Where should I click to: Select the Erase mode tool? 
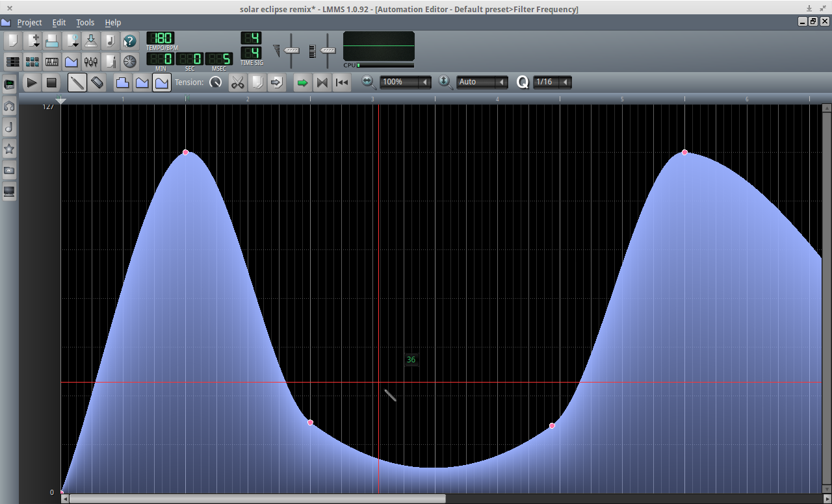pos(97,82)
